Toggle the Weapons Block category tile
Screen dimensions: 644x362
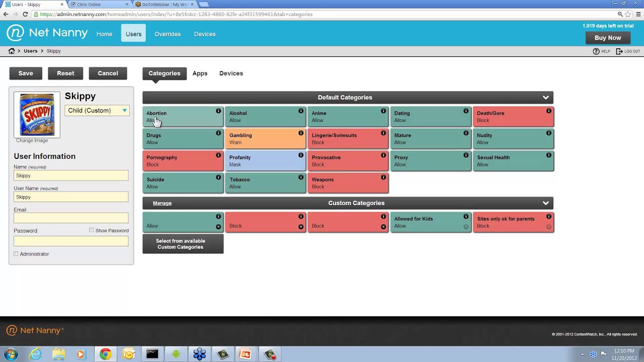coord(348,183)
